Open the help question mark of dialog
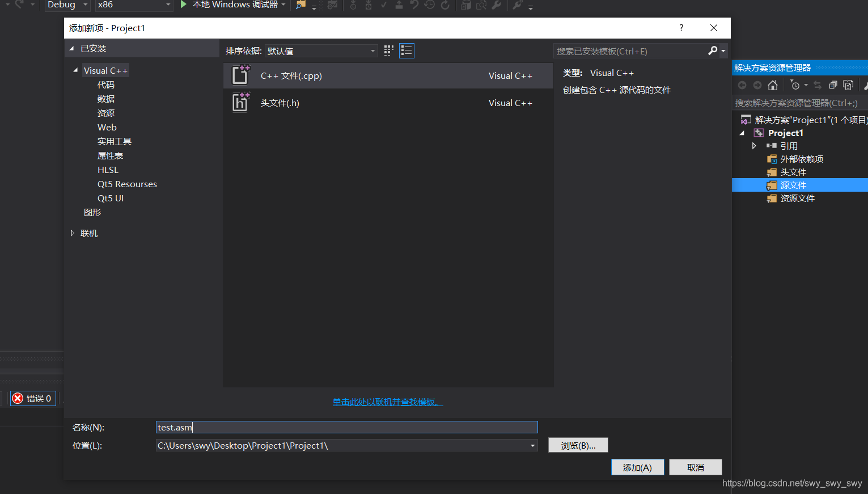This screenshot has height=494, width=868. point(681,28)
